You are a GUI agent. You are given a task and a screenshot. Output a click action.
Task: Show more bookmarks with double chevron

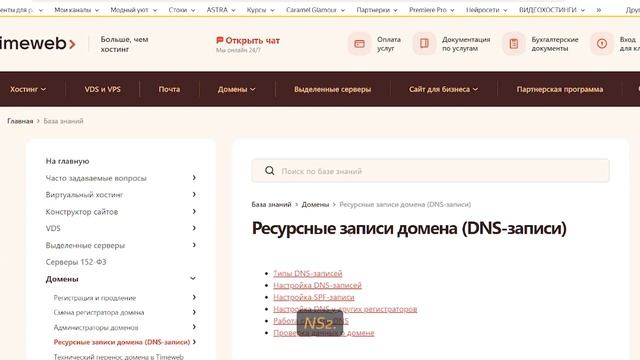click(x=598, y=10)
